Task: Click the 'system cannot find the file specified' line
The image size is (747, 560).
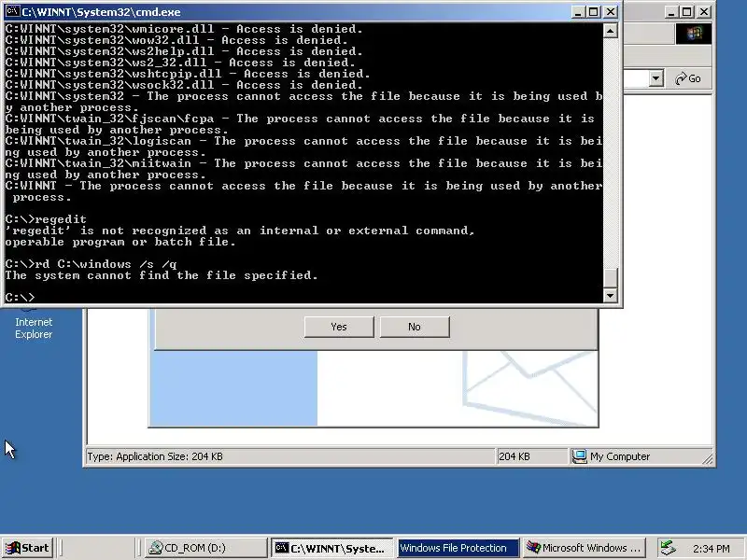Action: click(161, 275)
